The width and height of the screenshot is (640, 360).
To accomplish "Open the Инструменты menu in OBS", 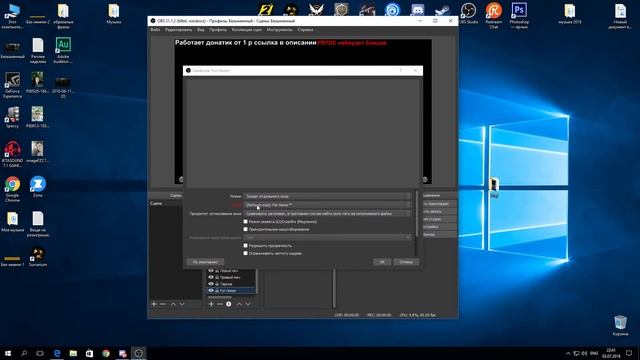I will 280,30.
